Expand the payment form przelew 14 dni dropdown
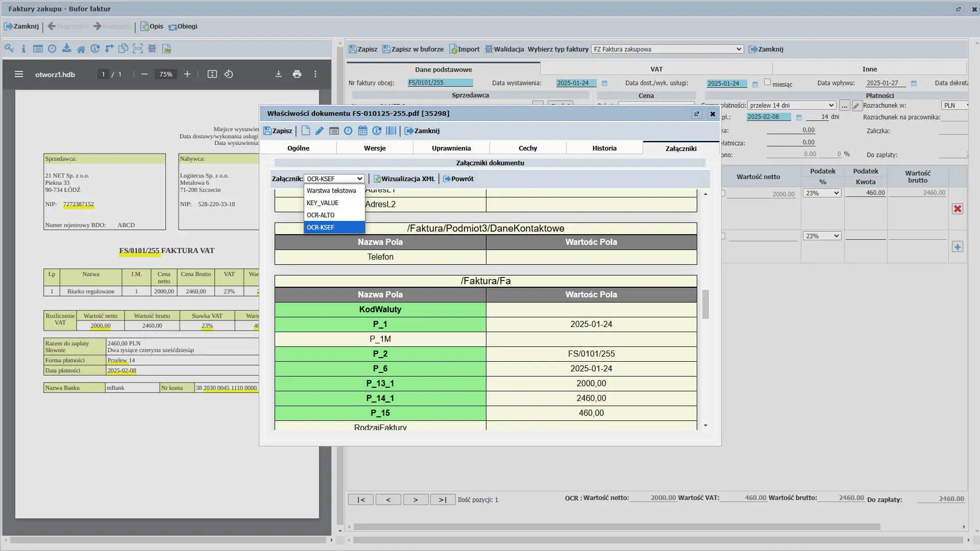 [x=792, y=106]
